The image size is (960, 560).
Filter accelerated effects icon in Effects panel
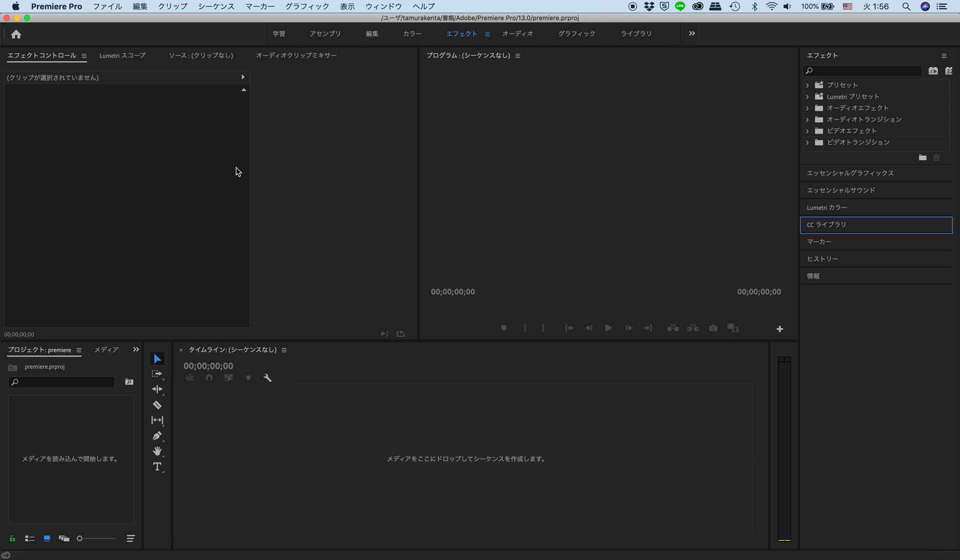click(933, 71)
